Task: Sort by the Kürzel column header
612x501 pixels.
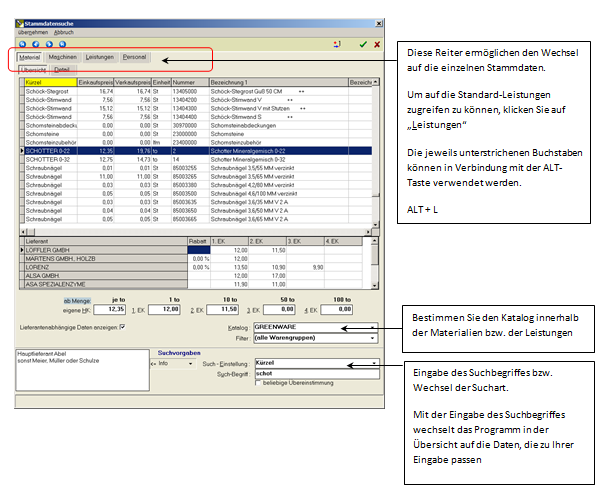Action: (51, 82)
